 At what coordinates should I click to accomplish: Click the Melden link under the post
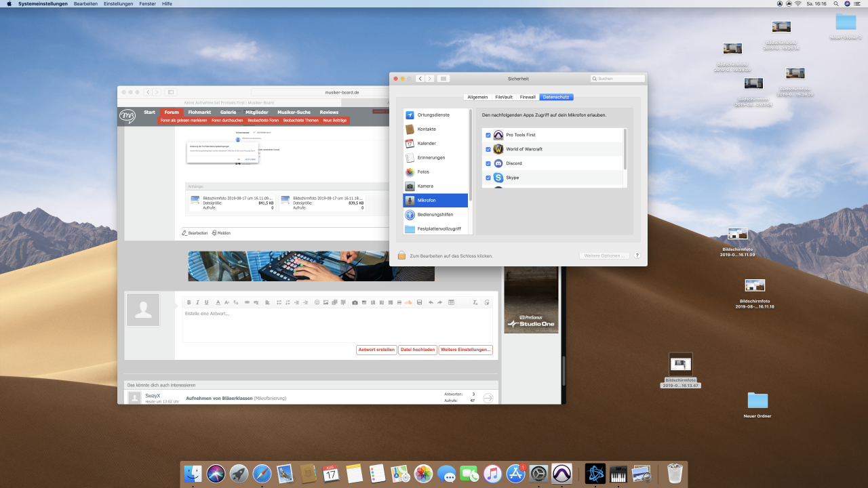pyautogui.click(x=222, y=232)
